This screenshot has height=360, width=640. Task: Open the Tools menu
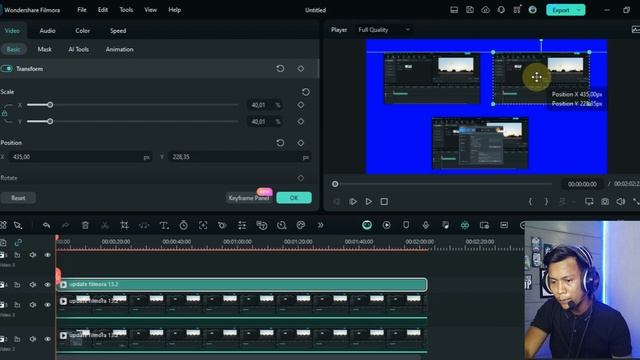pos(126,10)
